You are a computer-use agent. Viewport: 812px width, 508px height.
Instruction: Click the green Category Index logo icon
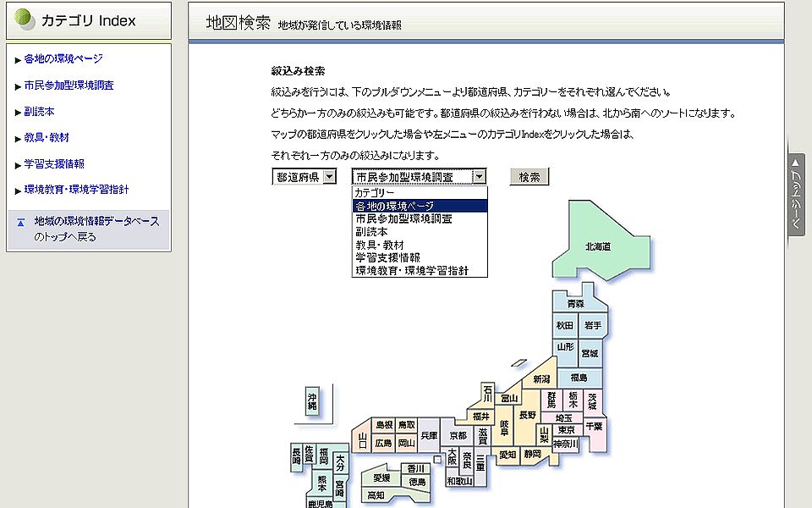coord(26,20)
